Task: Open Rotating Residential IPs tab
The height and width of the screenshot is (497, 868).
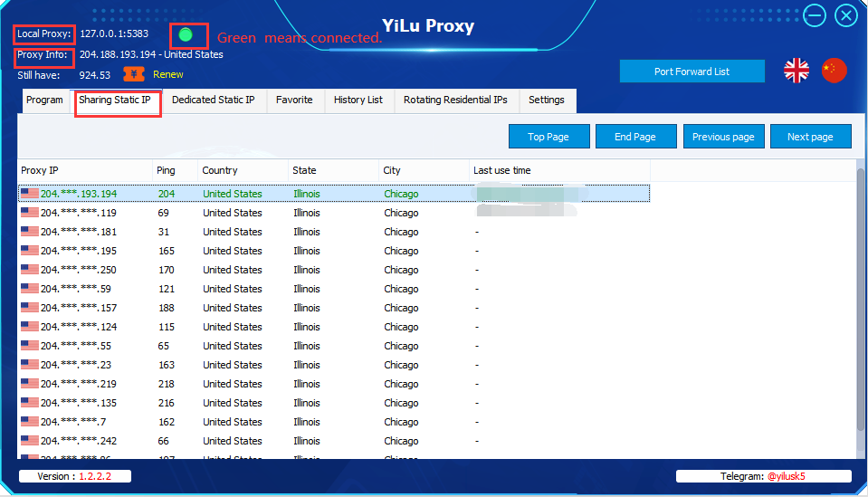Action: point(455,100)
